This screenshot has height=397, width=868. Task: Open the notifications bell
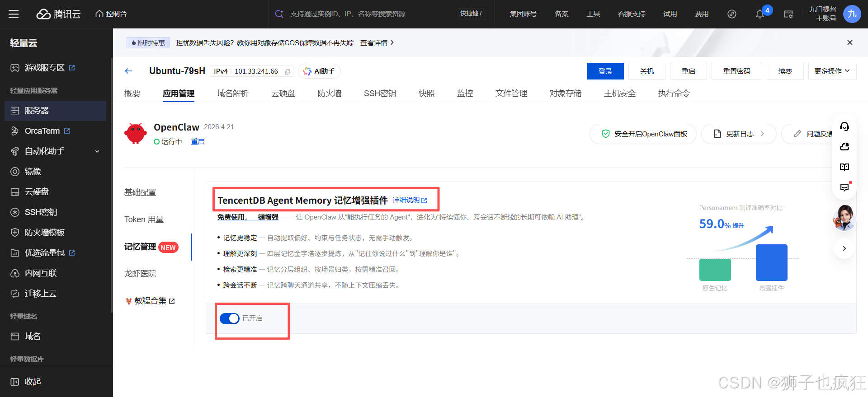point(760,14)
